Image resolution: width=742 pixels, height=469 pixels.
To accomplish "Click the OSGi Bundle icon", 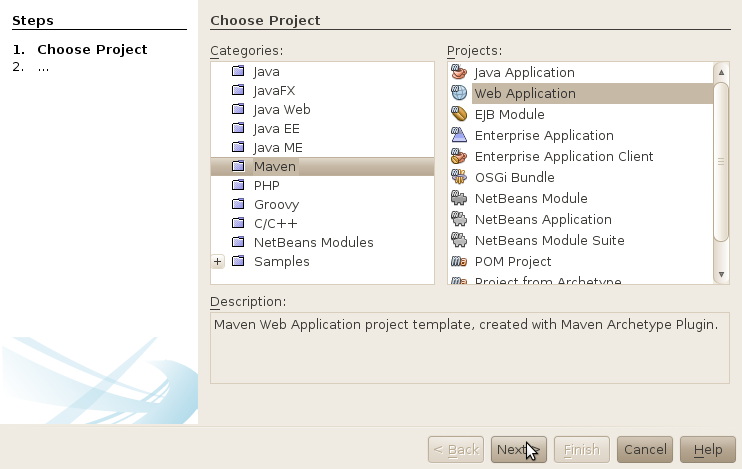I will click(x=459, y=177).
